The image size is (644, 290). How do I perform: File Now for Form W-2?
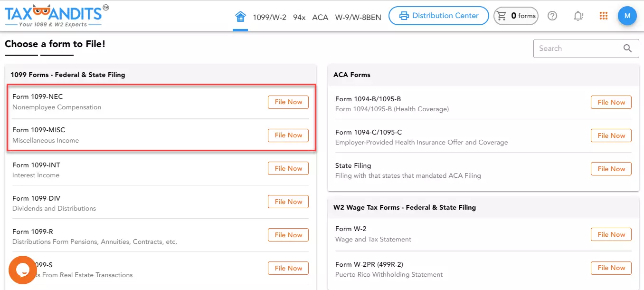tap(611, 234)
